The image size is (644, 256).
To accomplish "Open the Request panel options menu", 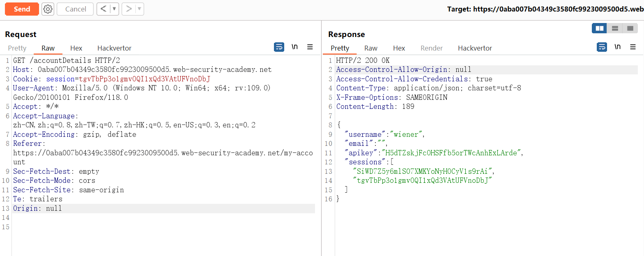I will [x=310, y=47].
